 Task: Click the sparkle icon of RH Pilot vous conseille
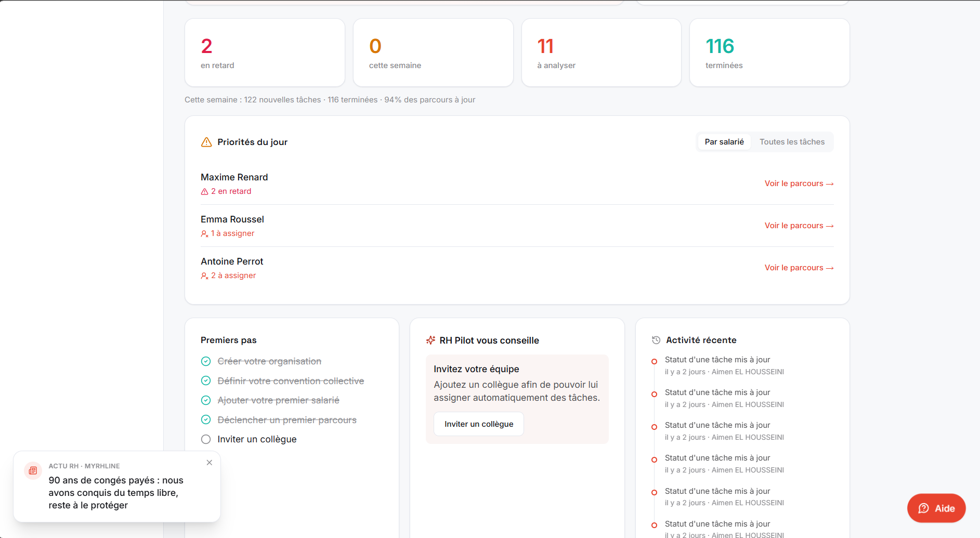click(430, 340)
